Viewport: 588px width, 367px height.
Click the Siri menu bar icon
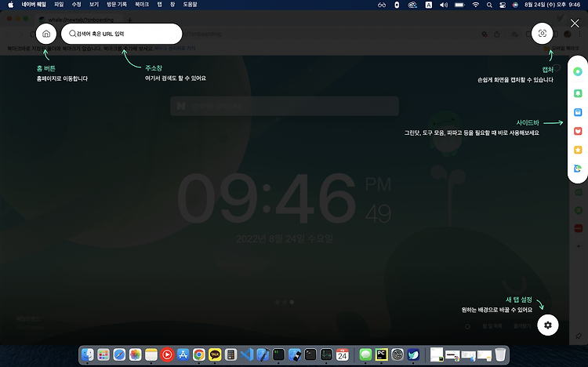coord(515,5)
